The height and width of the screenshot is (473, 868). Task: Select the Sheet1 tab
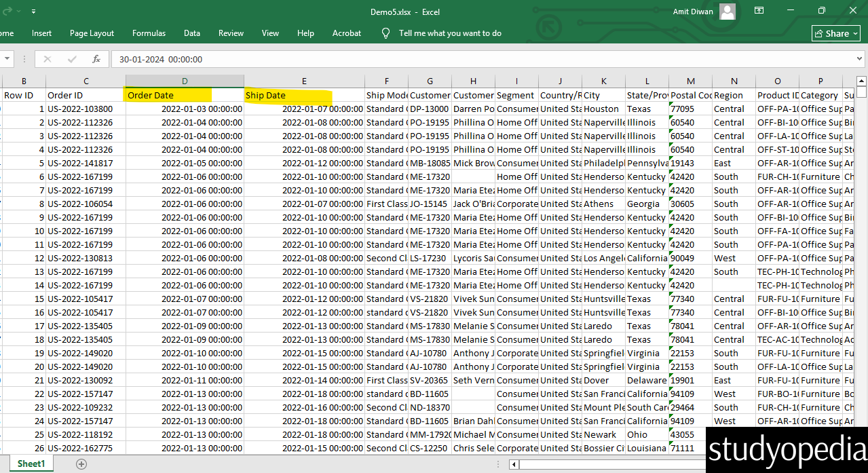30,463
